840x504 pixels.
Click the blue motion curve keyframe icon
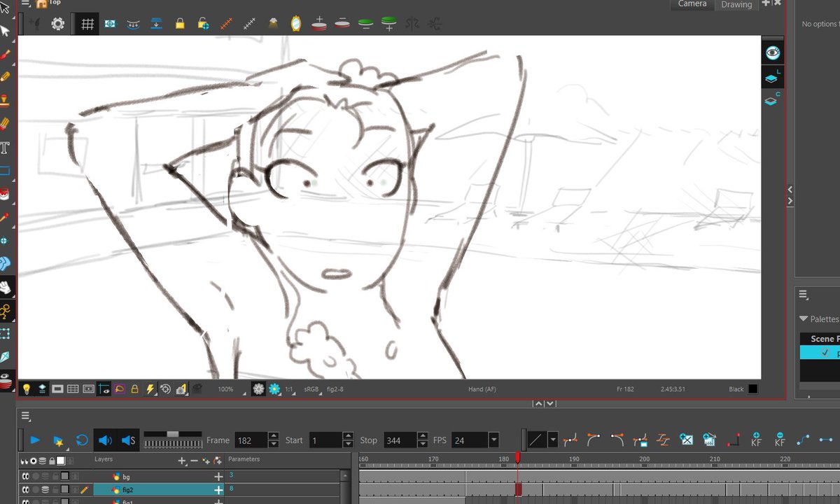click(803, 440)
